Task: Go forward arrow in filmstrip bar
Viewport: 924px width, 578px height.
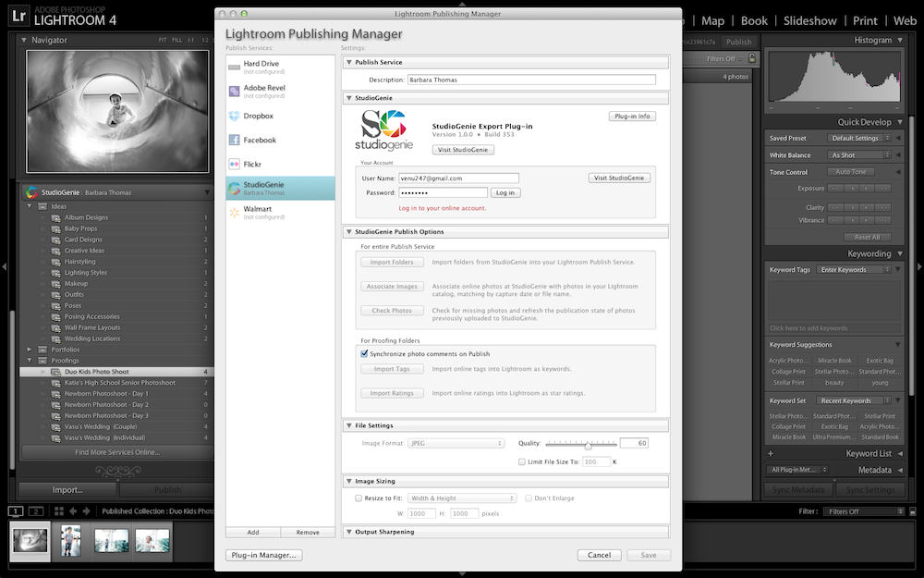Action: [86, 511]
